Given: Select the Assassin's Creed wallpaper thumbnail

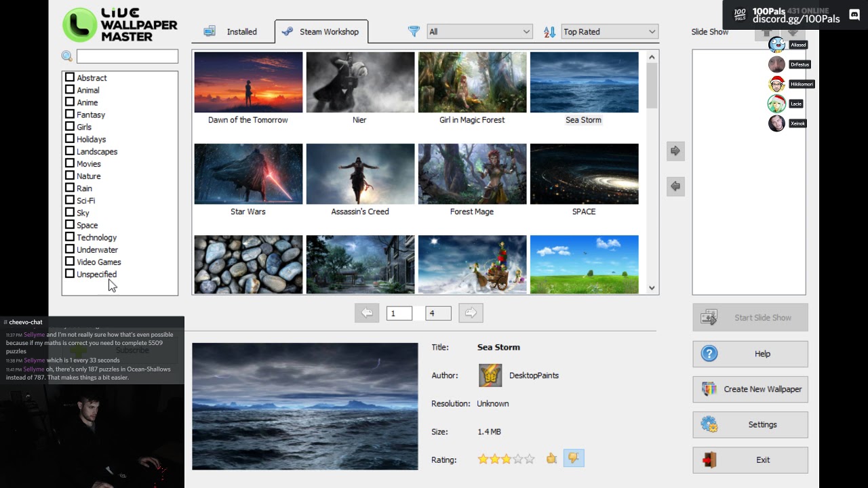Looking at the screenshot, I should point(360,174).
